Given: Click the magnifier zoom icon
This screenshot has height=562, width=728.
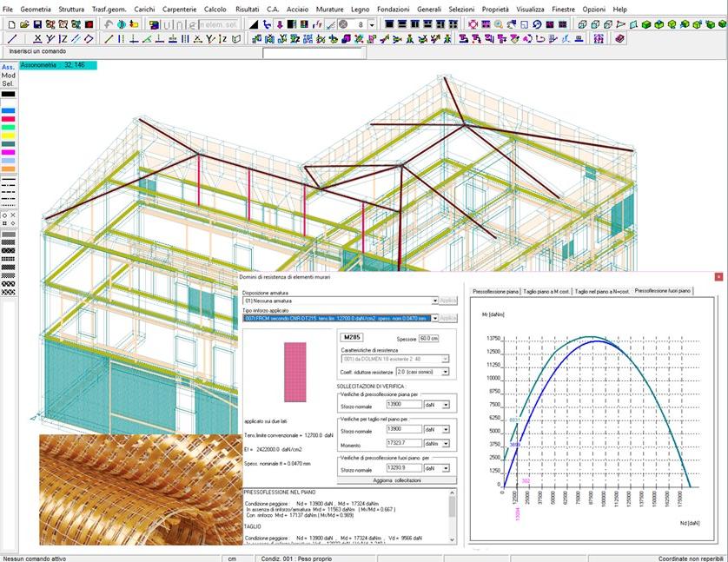Looking at the screenshot, I should (499, 24).
